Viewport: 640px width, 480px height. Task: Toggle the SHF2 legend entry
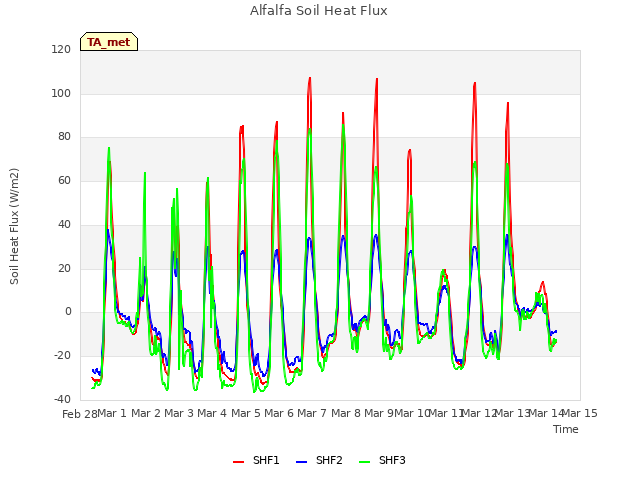click(x=319, y=460)
